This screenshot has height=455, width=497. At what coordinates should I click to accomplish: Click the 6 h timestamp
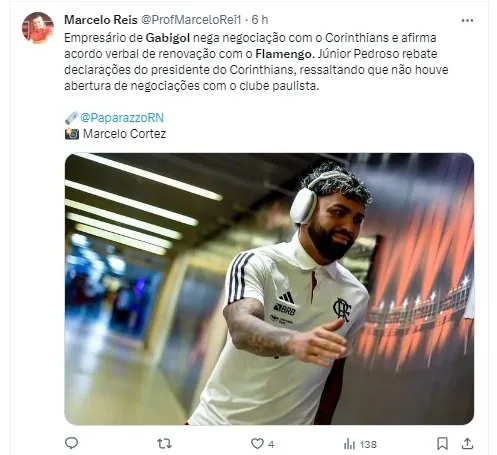(260, 20)
